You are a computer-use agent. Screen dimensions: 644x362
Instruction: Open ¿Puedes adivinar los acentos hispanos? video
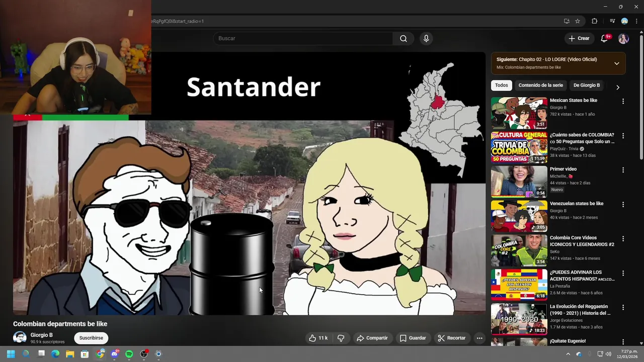519,285
